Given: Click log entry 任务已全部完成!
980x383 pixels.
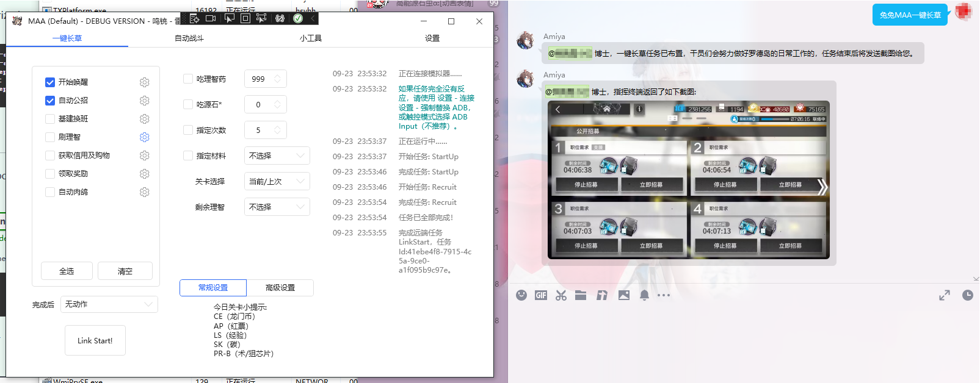Looking at the screenshot, I should click(x=426, y=217).
